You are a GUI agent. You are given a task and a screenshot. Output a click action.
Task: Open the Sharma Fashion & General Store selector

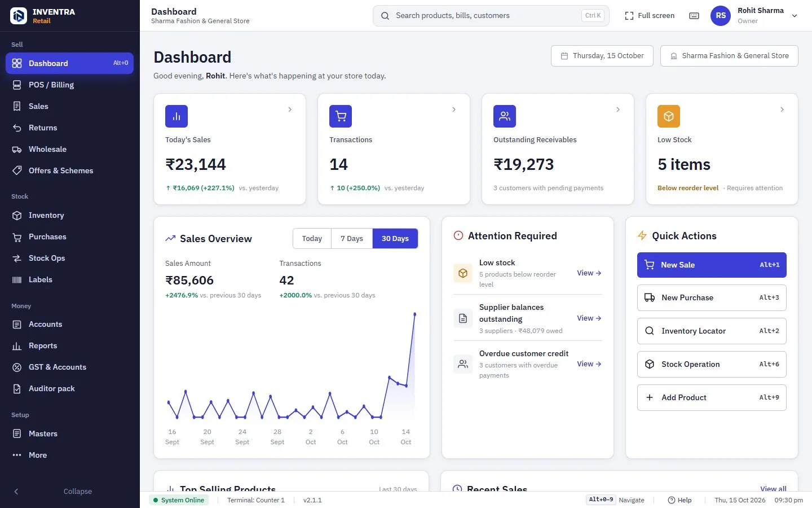point(729,56)
